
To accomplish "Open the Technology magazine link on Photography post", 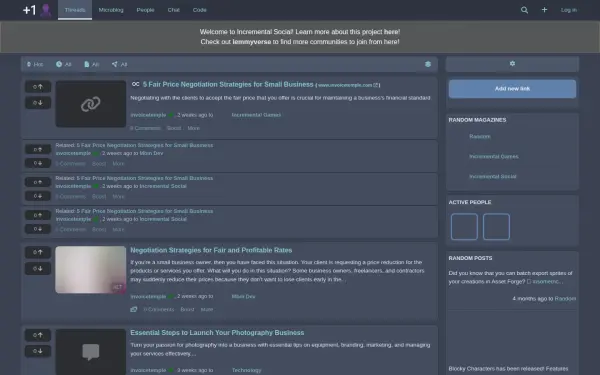I will coord(246,370).
